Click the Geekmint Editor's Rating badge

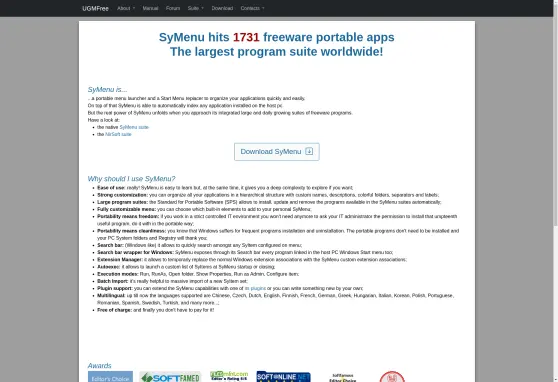[229, 376]
